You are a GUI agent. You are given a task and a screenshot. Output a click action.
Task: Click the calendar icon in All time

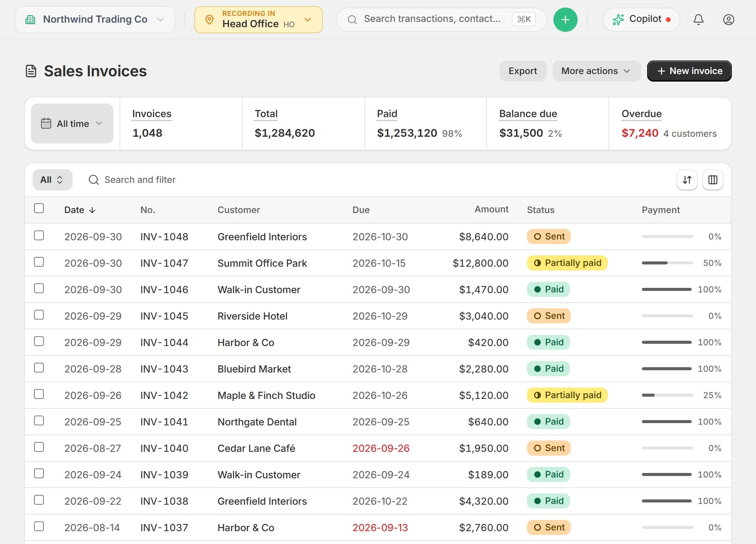click(x=46, y=124)
